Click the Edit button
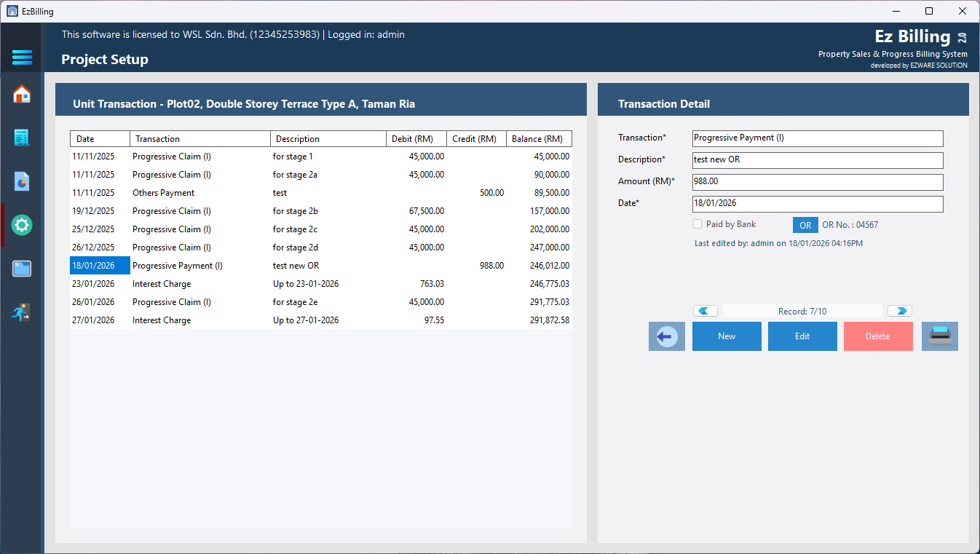 802,336
